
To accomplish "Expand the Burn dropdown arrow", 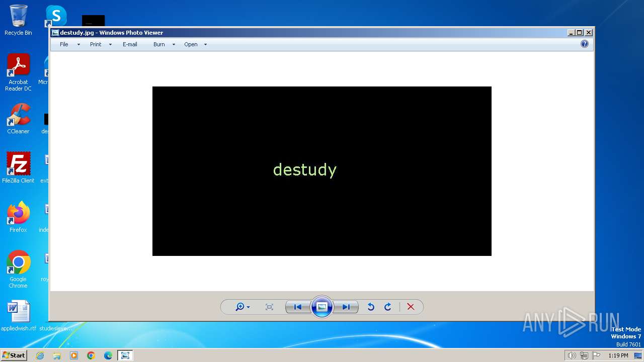I will (174, 44).
